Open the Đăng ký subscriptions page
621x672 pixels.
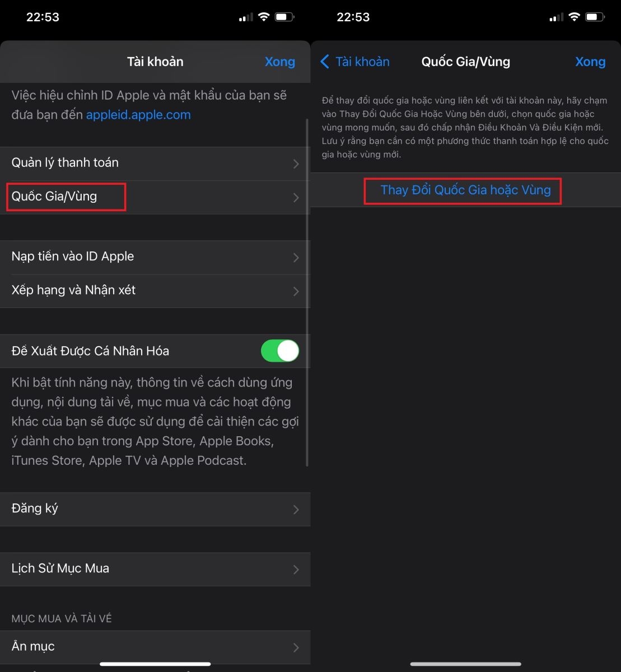pos(35,508)
